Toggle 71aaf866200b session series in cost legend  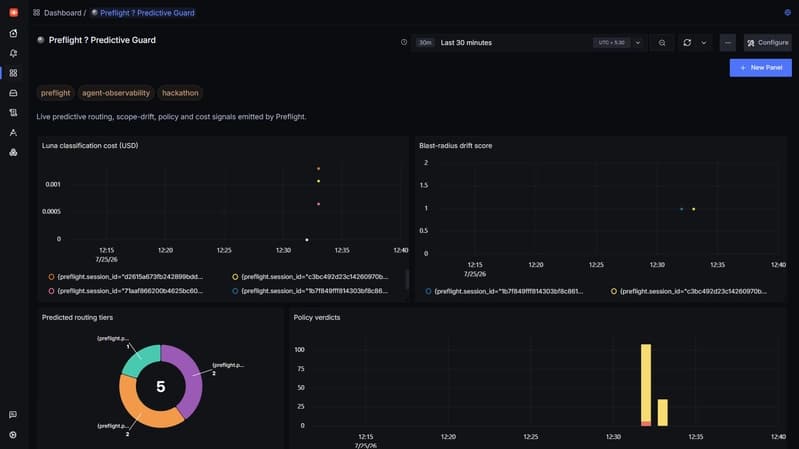(126, 291)
